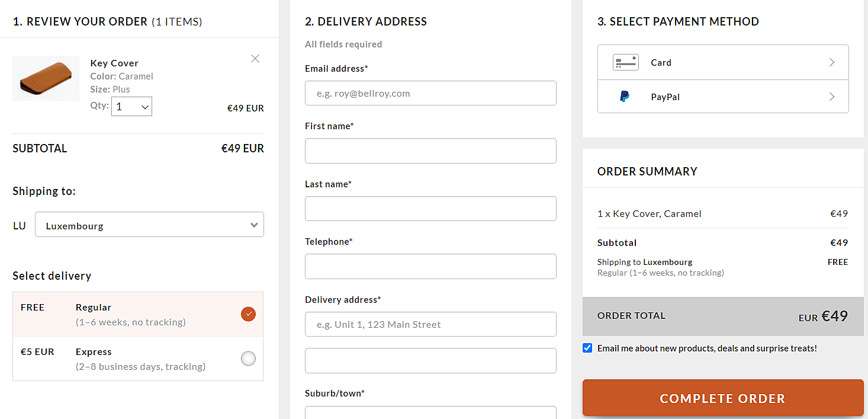This screenshot has width=868, height=419.
Task: Click into the Last name field
Action: (x=430, y=209)
